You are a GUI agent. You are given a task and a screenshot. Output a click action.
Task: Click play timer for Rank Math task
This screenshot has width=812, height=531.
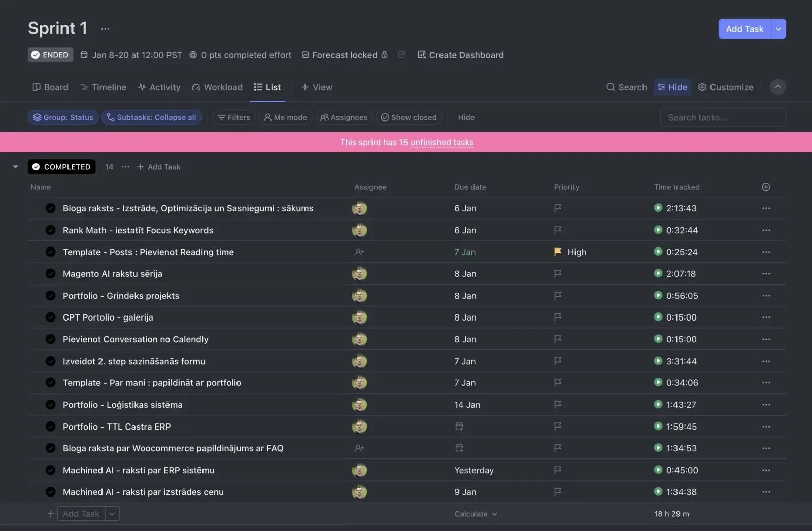point(658,230)
